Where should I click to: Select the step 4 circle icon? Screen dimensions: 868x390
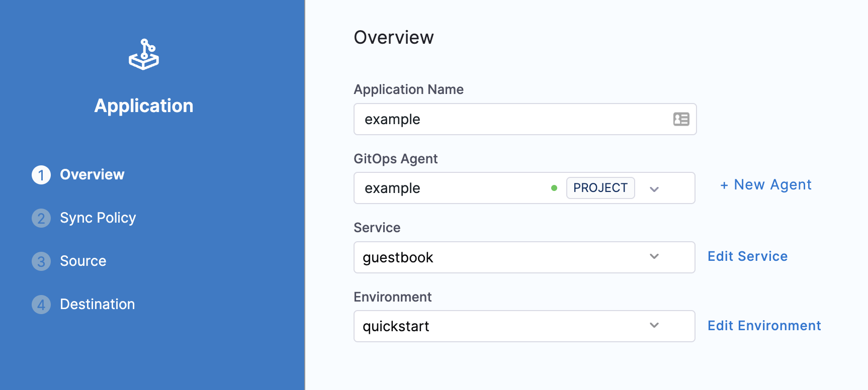tap(41, 305)
